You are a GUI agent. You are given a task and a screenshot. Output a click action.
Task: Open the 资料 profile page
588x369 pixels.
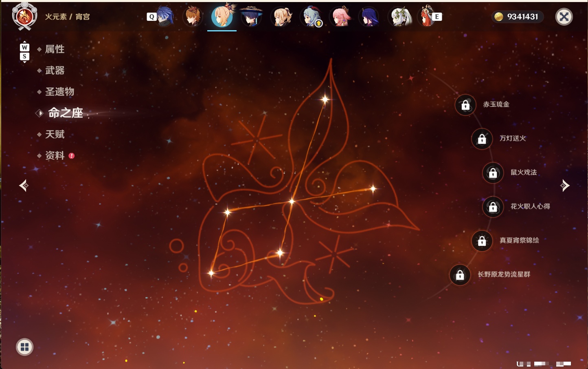click(x=55, y=155)
